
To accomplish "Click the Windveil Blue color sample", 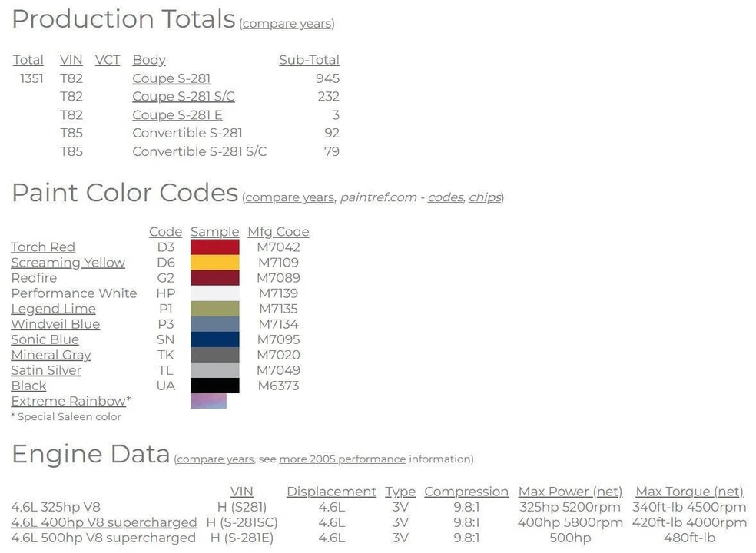I will coord(214,324).
